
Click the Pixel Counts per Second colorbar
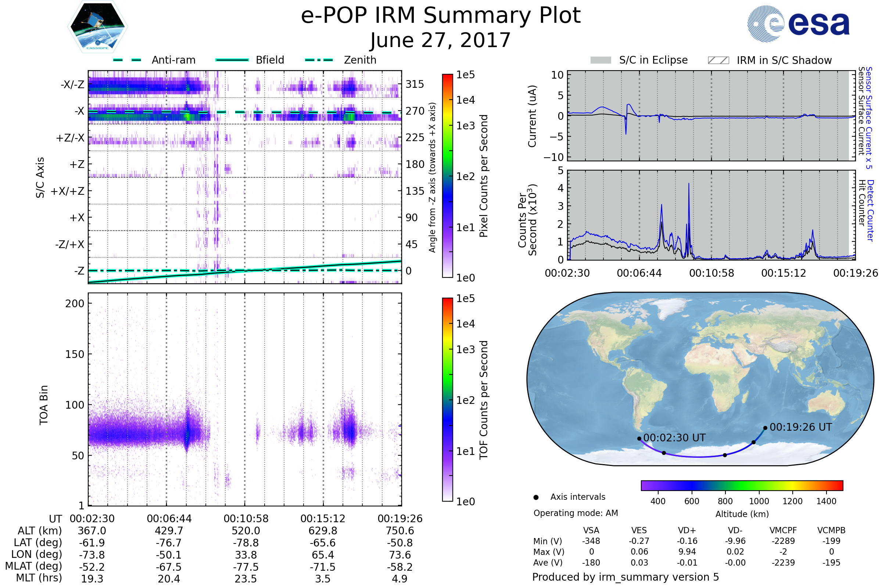[x=447, y=176]
